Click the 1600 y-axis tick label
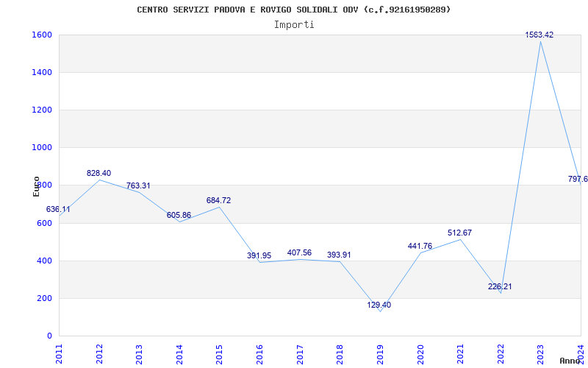 point(40,35)
